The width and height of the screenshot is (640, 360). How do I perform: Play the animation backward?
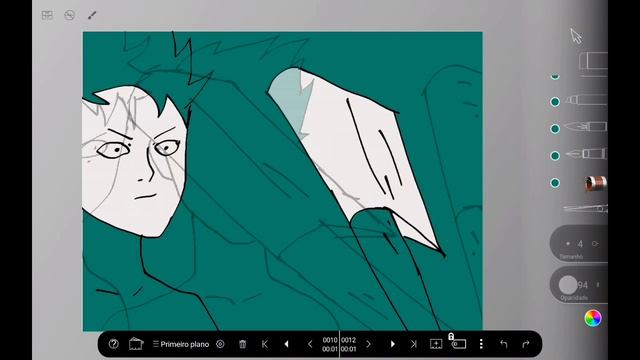tap(287, 344)
